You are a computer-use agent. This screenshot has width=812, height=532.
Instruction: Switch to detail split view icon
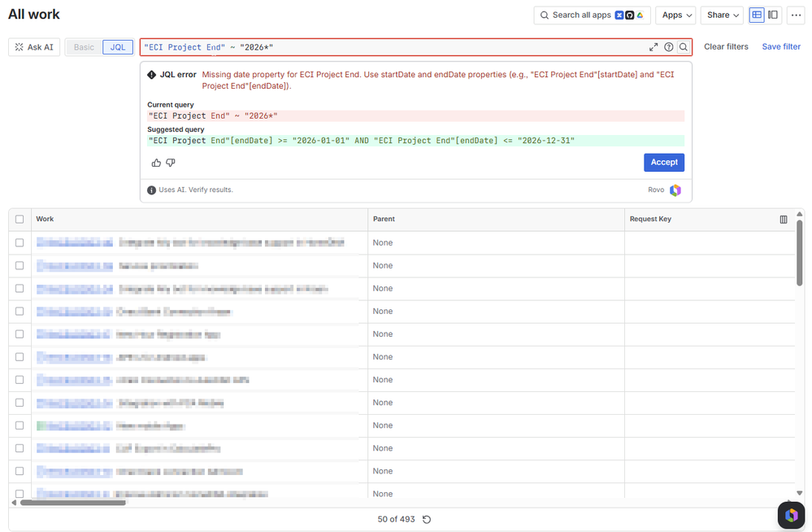tap(773, 15)
